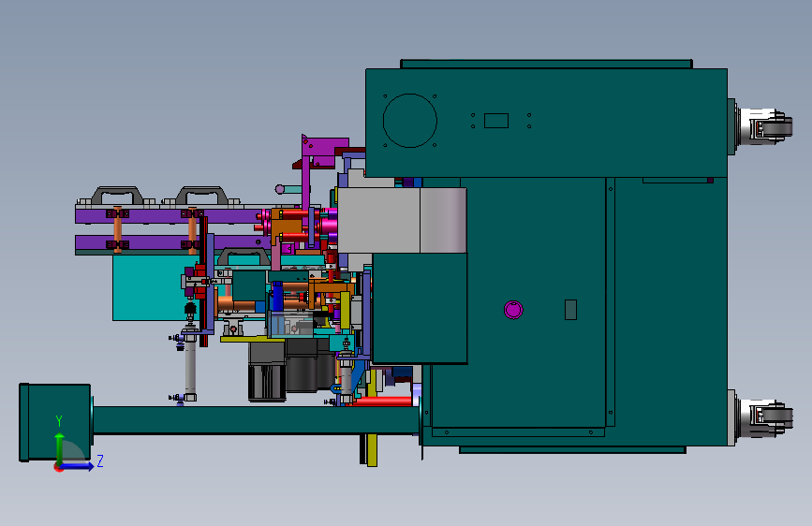The width and height of the screenshot is (812, 526).
Task: Select the teal square block at the beam end
Action: pyautogui.click(x=55, y=422)
